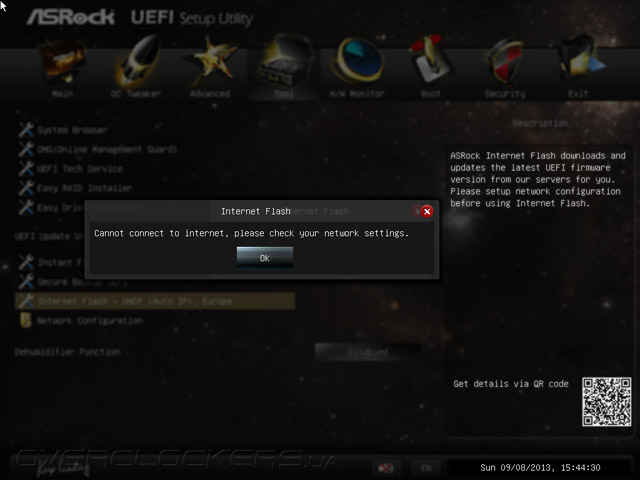
Task: Open the Network Configuration folder entry
Action: [81, 321]
